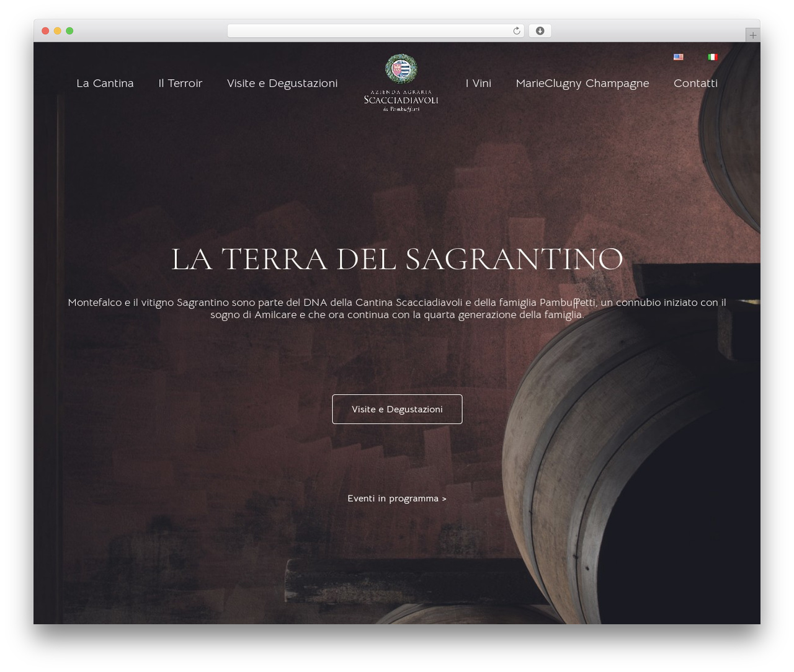Minimize window with yellow button
Screen dimensions: 794x672
pyautogui.click(x=57, y=31)
